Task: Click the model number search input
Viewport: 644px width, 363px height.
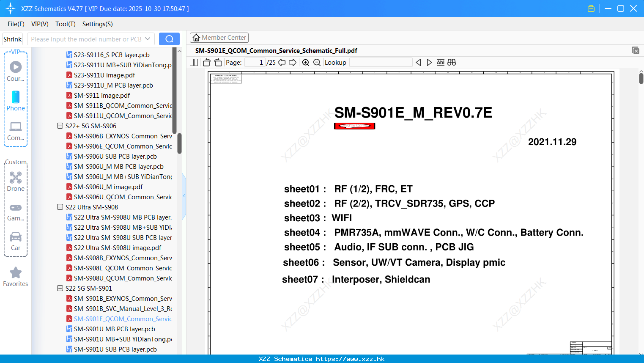Action: pyautogui.click(x=86, y=39)
